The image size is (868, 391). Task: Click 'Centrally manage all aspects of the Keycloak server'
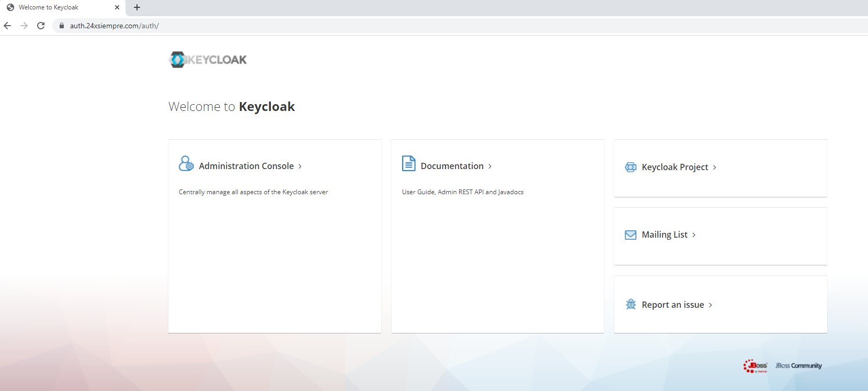click(253, 192)
